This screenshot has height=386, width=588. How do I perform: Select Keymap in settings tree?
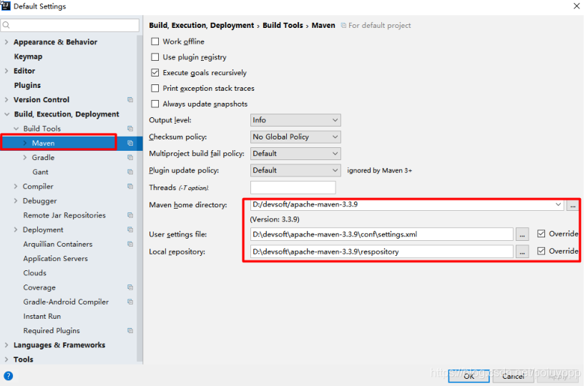[x=28, y=56]
